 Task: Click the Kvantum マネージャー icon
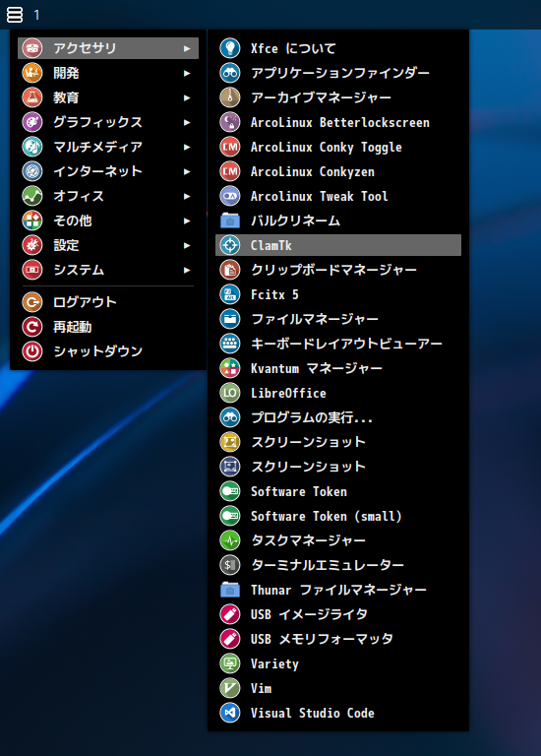(x=230, y=368)
